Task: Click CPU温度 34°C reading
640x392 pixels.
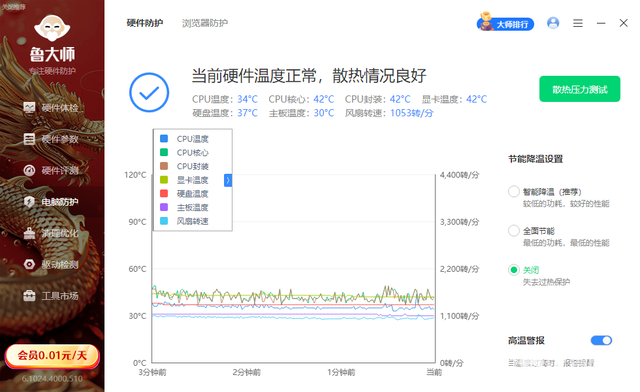Action: [x=225, y=99]
